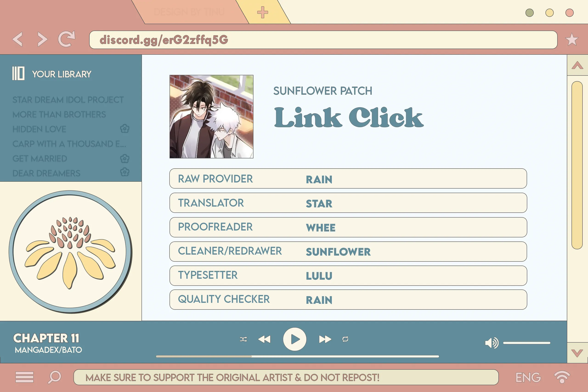588x392 pixels.
Task: Click the Sunflower Patch label
Action: coord(322,91)
